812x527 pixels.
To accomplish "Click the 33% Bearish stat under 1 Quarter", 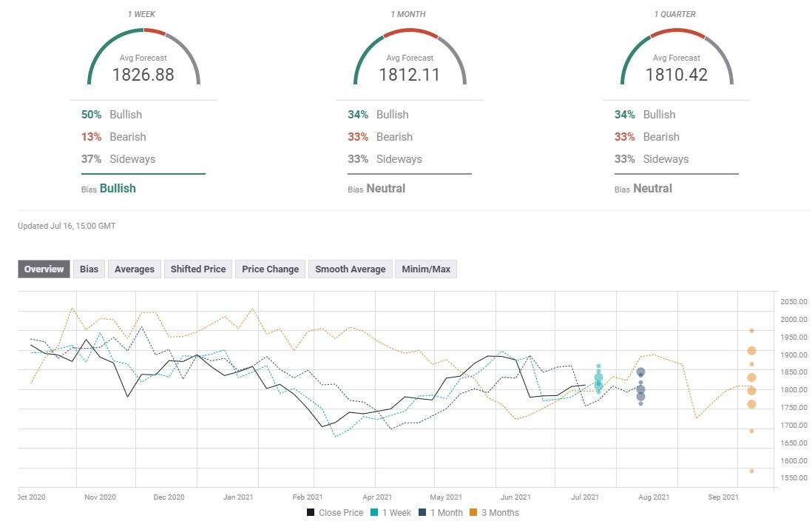I will coord(641,137).
